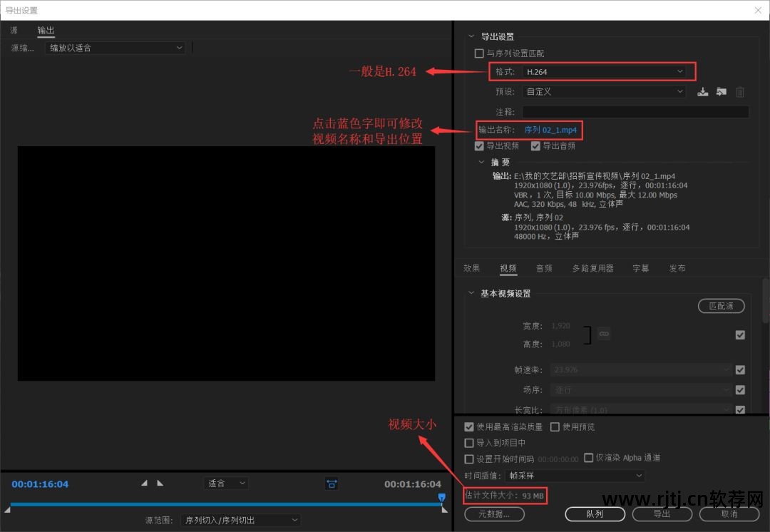Click the settings panel vertical scrollbar

point(766,300)
